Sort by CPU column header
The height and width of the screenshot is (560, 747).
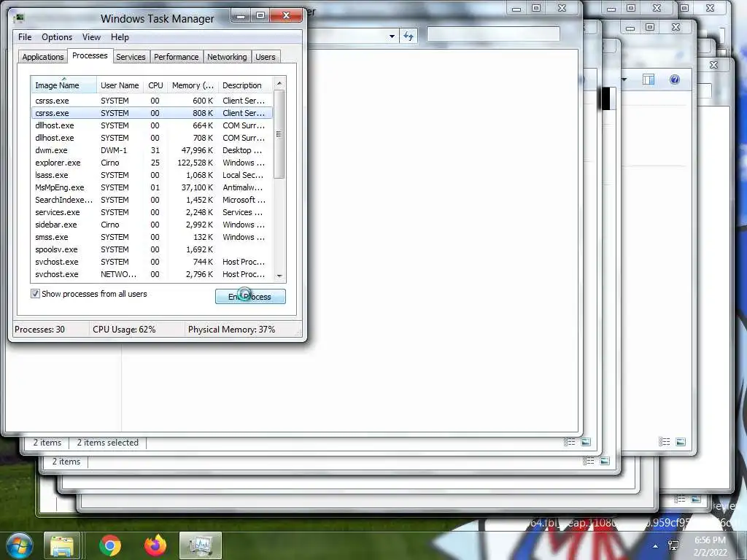point(155,85)
